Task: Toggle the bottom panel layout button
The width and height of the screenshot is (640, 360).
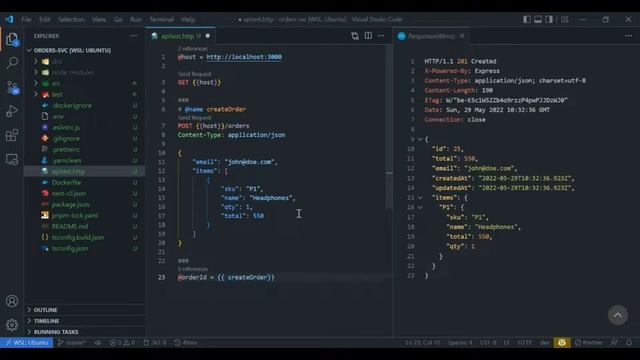Action: [538, 19]
